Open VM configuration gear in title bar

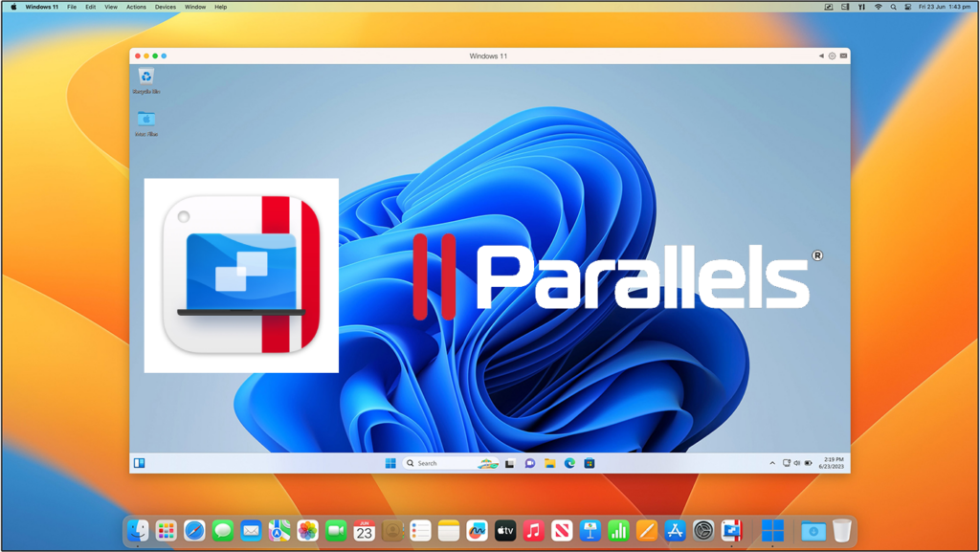[x=832, y=56]
